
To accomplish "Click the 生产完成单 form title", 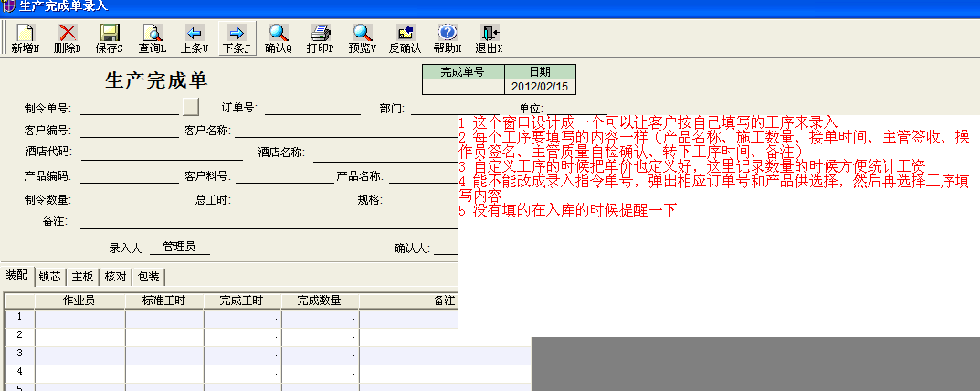I will tap(156, 80).
